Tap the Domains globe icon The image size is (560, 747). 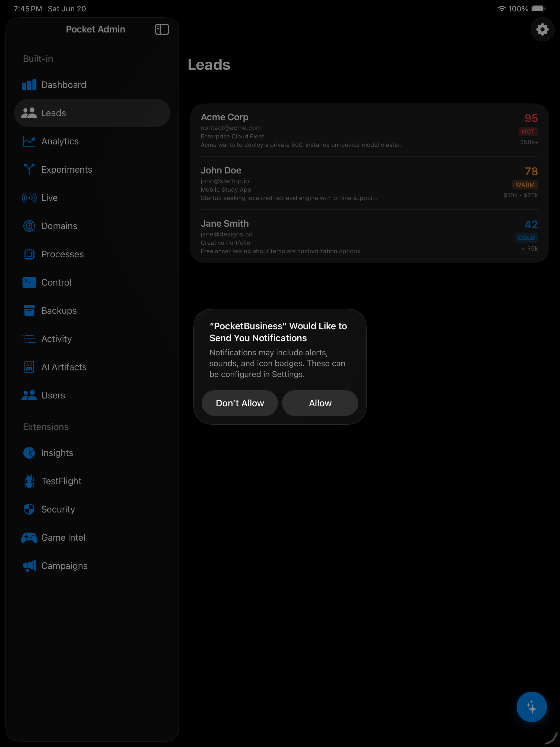(29, 226)
